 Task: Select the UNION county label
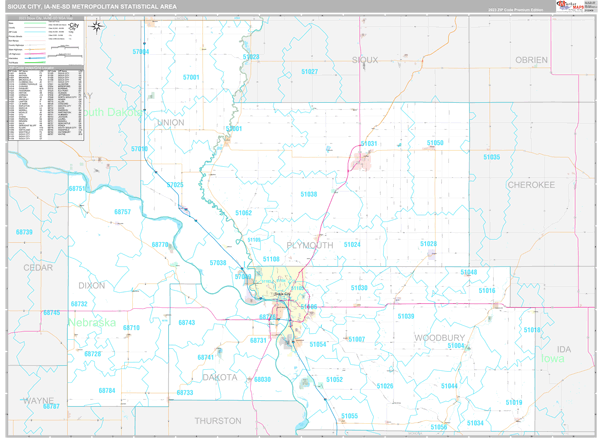pos(171,122)
